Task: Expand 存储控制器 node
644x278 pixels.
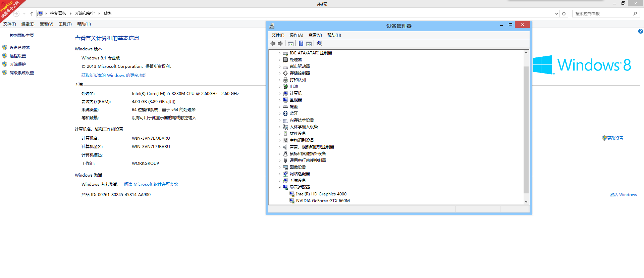Action: point(279,73)
